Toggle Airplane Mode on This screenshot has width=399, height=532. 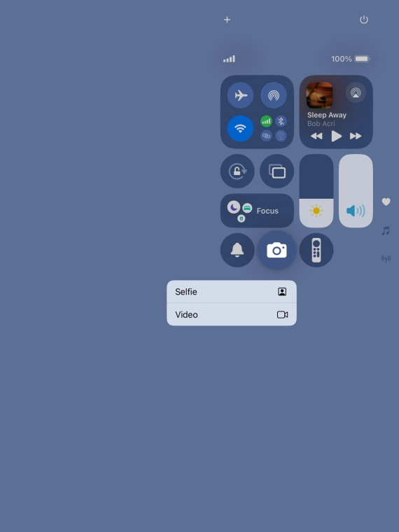[240, 95]
